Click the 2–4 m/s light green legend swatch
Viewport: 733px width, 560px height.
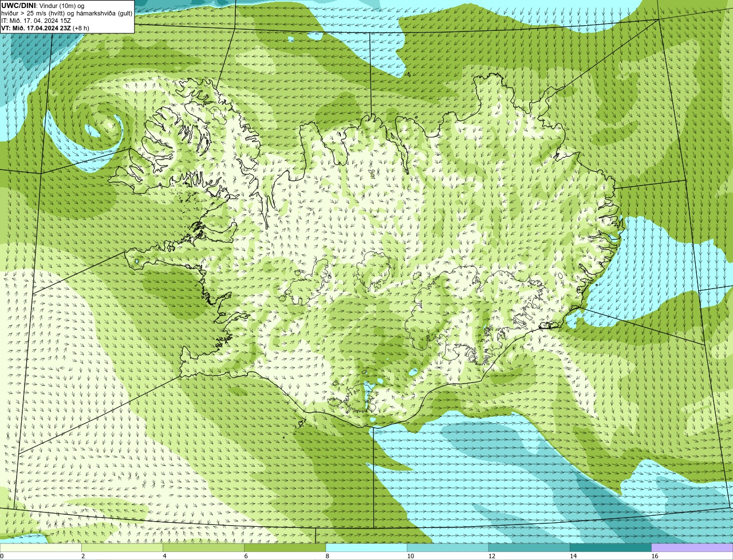coord(122,547)
